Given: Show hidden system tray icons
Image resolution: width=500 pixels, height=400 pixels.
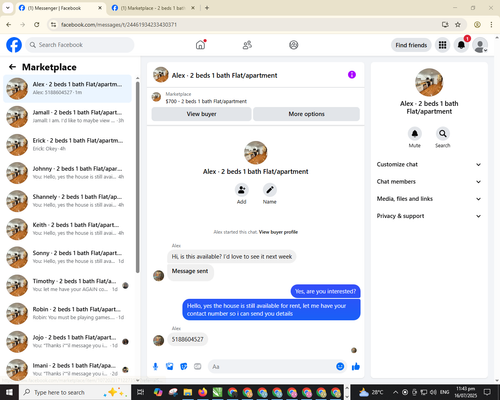Looking at the screenshot, I should click(395, 392).
